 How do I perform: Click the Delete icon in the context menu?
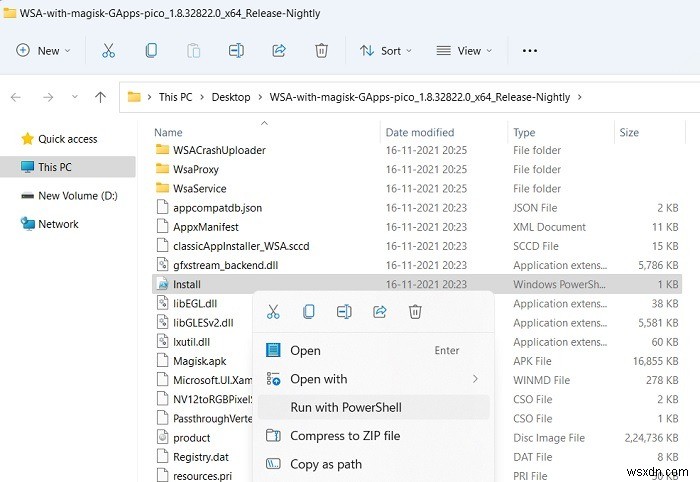pos(415,312)
